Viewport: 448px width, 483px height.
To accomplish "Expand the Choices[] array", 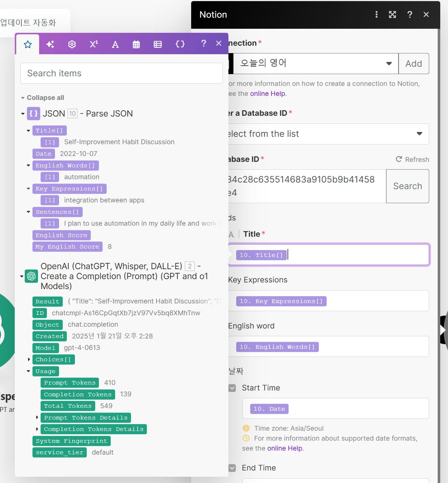I will [29, 359].
